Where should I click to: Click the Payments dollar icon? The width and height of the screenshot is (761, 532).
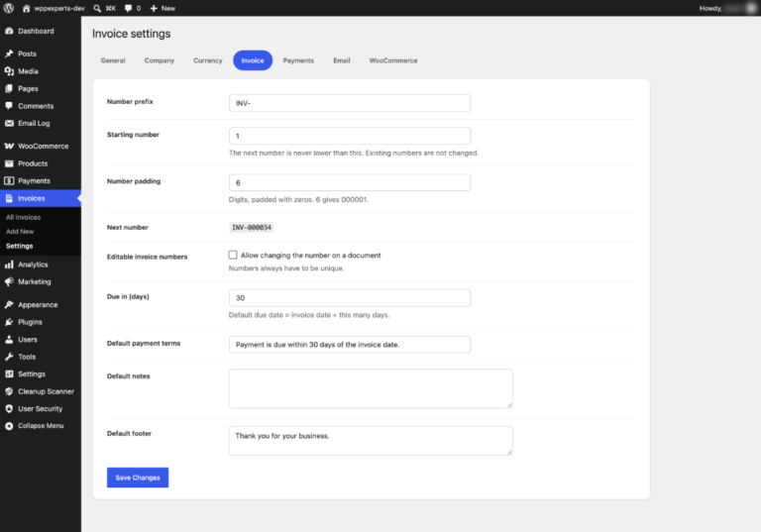point(9,181)
